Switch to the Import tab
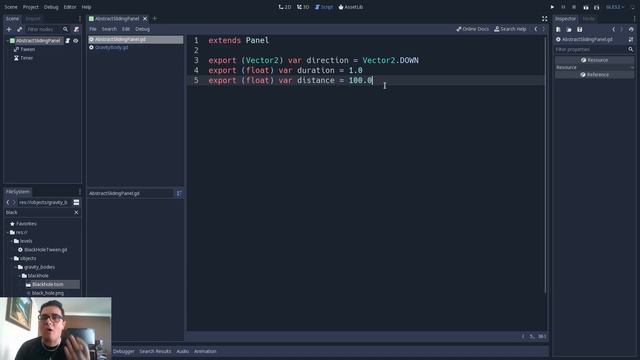Image resolution: width=640 pixels, height=360 pixels. point(33,19)
